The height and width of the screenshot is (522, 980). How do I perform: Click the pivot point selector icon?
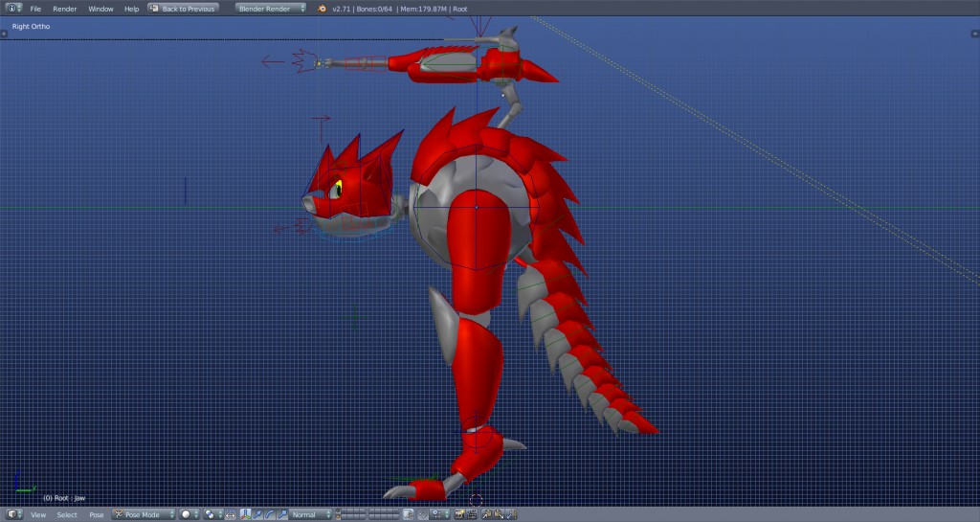tap(212, 514)
